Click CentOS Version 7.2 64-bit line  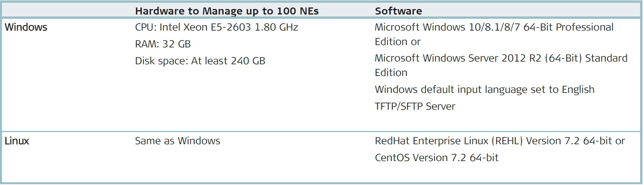coord(436,158)
